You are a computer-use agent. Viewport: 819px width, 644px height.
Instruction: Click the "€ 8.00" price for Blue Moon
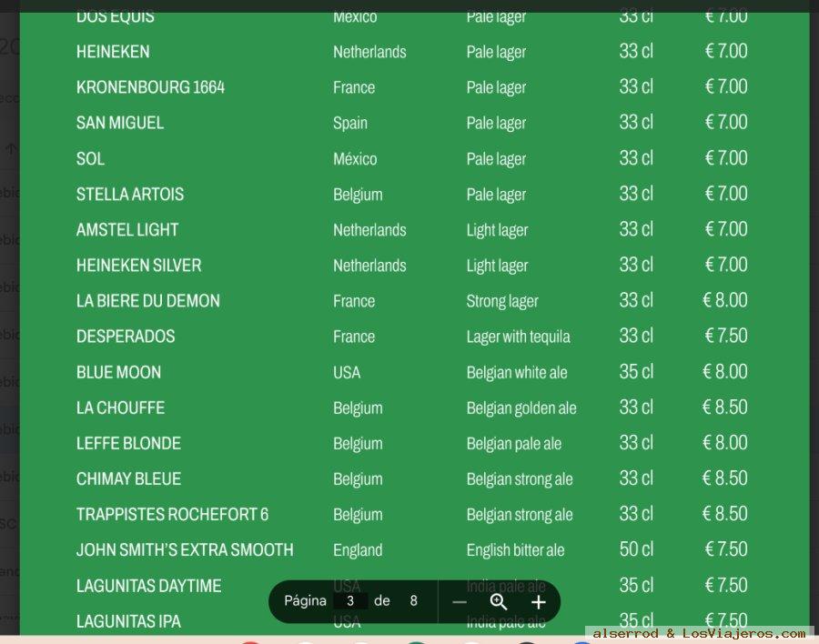(x=725, y=372)
